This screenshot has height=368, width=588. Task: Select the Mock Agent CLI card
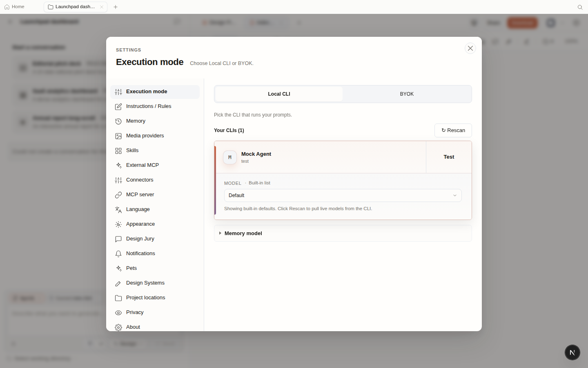tap(321, 157)
